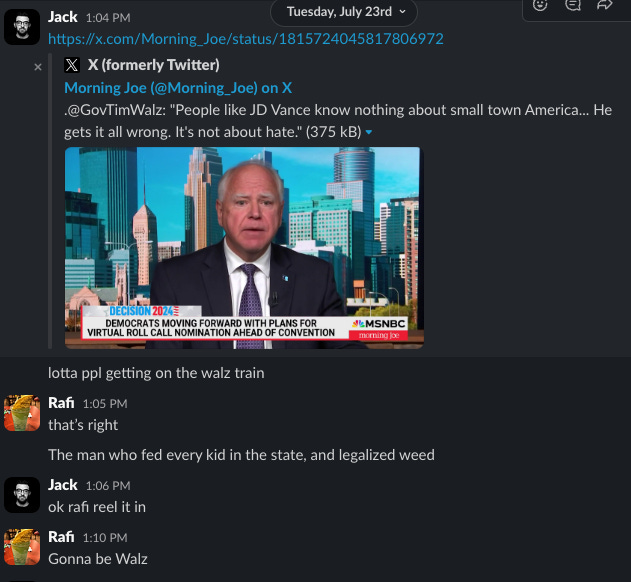Click the Jack username at 1:06 PM
This screenshot has width=631, height=582.
tap(62, 485)
